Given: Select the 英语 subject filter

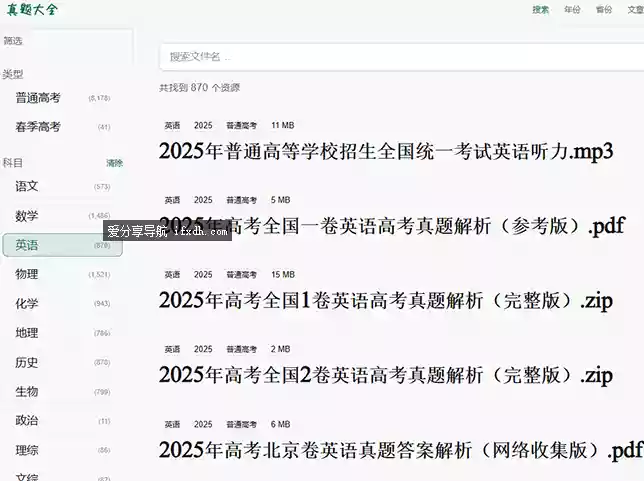Looking at the screenshot, I should click(62, 245).
